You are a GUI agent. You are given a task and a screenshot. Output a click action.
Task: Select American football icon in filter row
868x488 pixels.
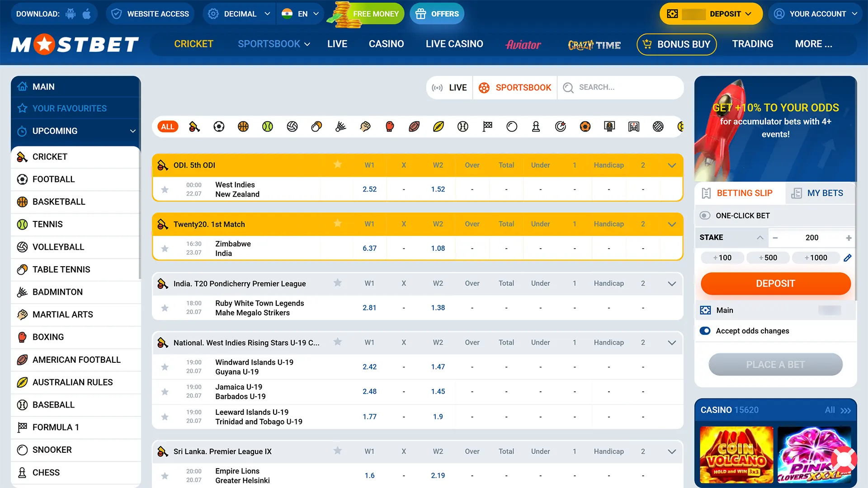[414, 127]
